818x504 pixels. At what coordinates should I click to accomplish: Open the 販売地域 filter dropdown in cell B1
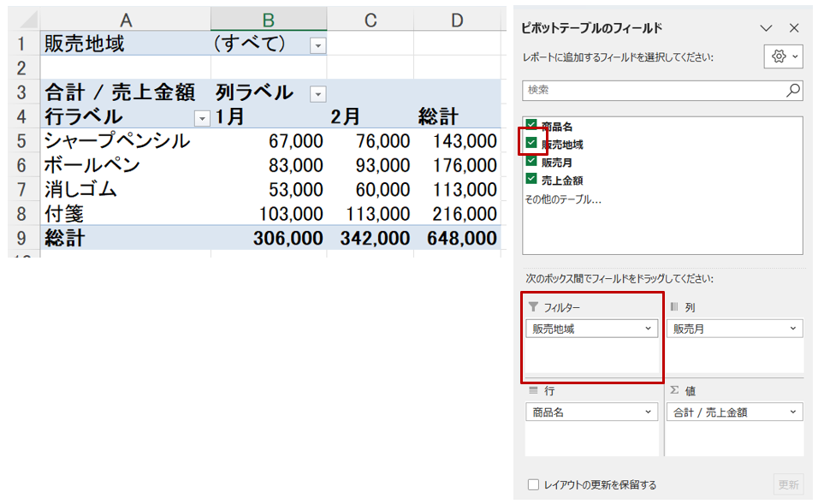(x=317, y=45)
